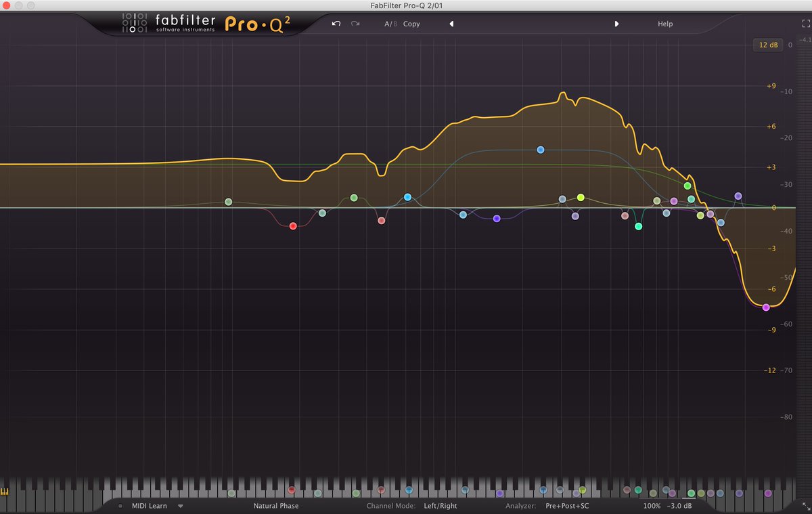Open the Analyzer Pre+Post+SC settings
This screenshot has height=514, width=812.
[x=567, y=506]
